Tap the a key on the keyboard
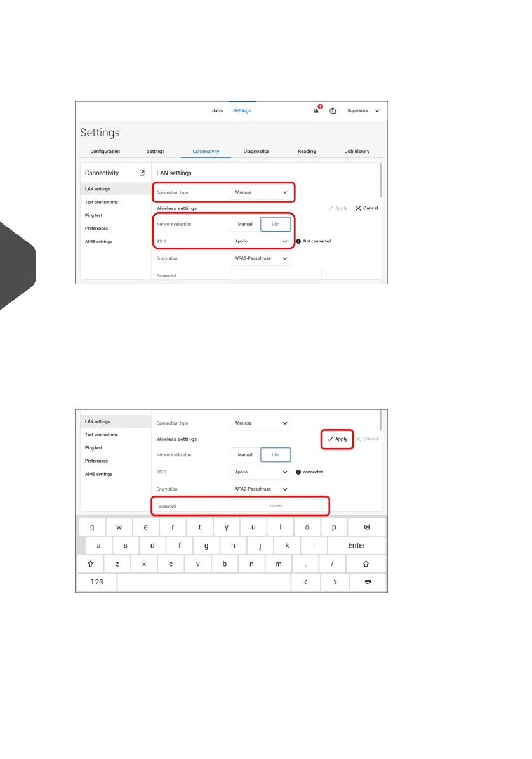This screenshot has height=759, width=532. pyautogui.click(x=99, y=546)
